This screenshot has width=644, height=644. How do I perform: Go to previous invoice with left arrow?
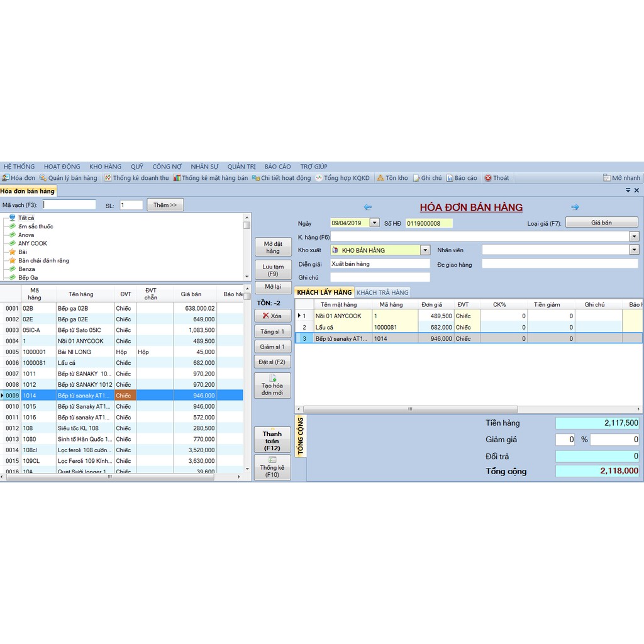pos(368,207)
